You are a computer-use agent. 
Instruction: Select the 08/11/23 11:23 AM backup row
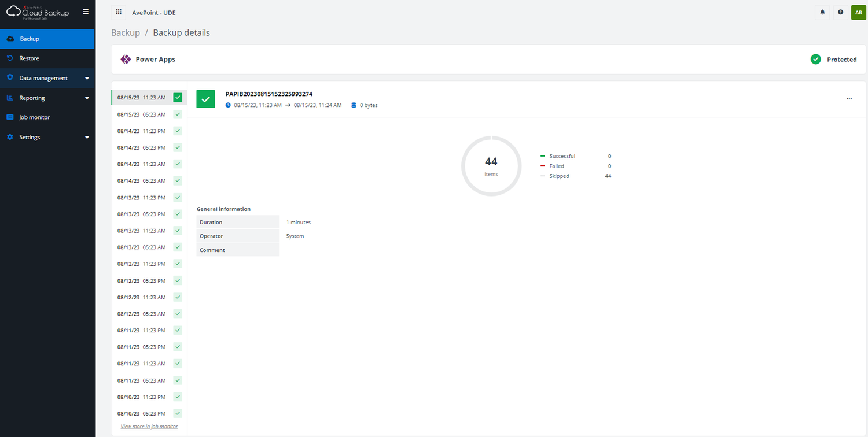149,364
